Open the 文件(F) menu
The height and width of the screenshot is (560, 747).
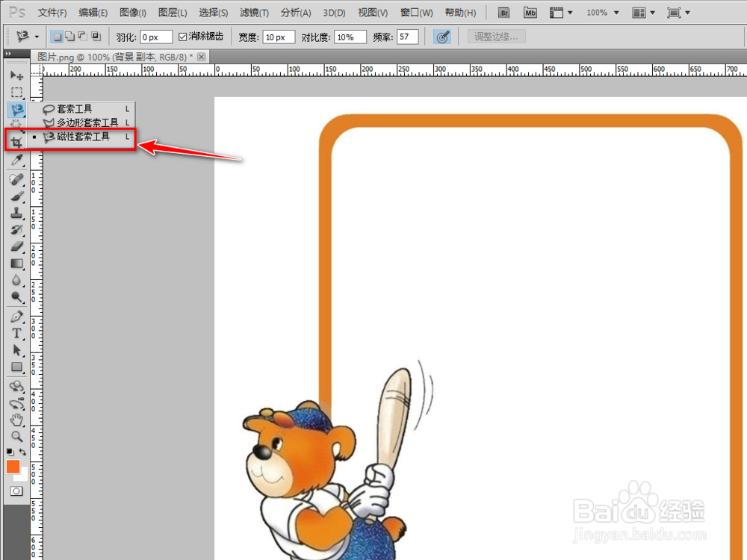52,13
